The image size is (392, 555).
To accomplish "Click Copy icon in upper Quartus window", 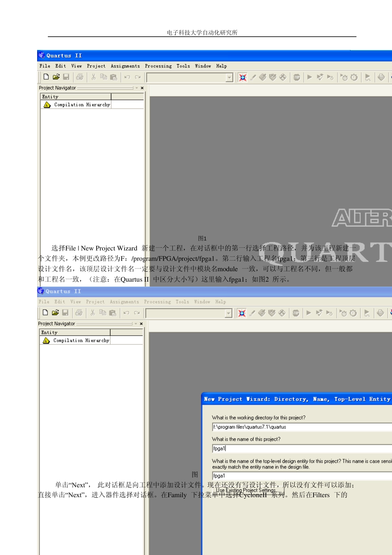I will coord(104,77).
